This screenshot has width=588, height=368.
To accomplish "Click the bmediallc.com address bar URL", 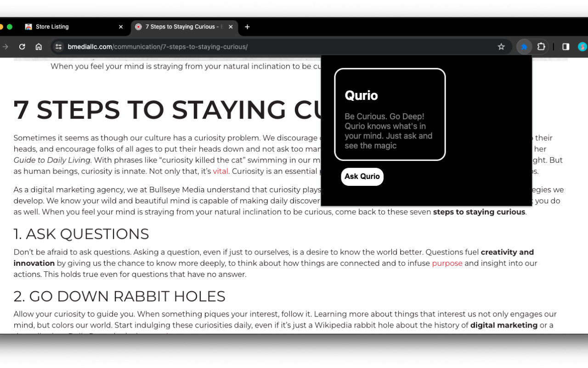I will pyautogui.click(x=158, y=46).
